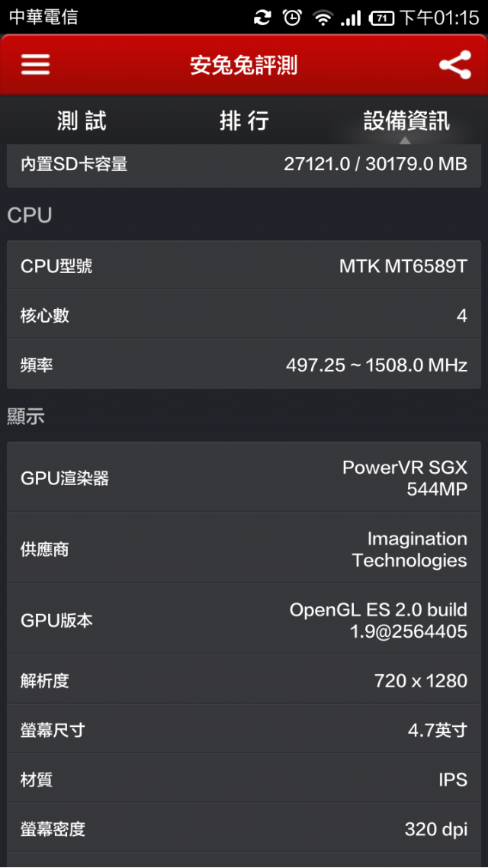
Task: Select the GPU渲染器 PowerVR row
Action: point(244,477)
